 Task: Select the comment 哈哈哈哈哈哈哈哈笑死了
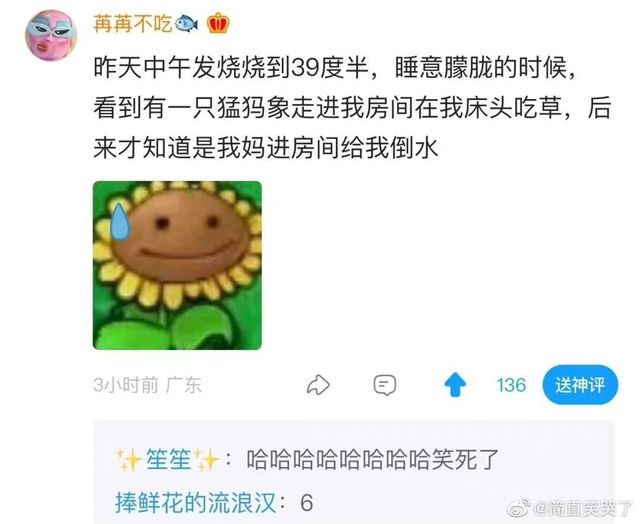point(373,460)
